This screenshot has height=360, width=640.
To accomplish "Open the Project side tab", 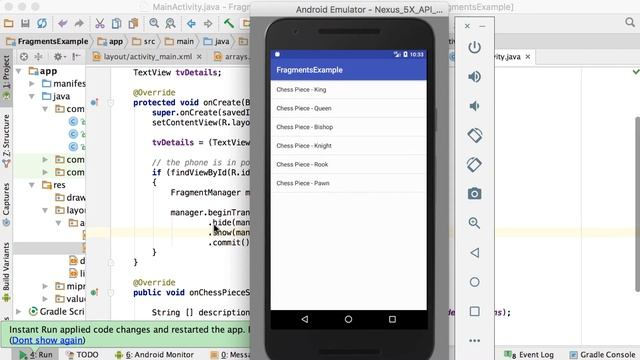I will [x=6, y=78].
